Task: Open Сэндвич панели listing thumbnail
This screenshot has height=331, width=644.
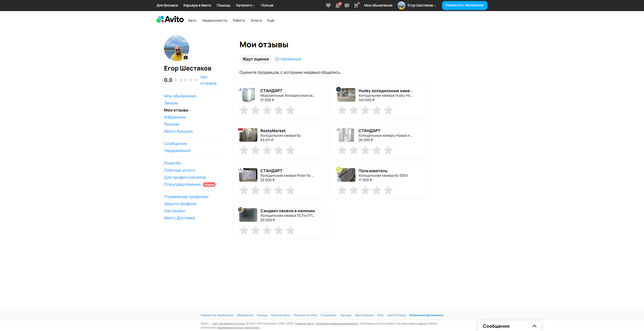Action: point(248,215)
